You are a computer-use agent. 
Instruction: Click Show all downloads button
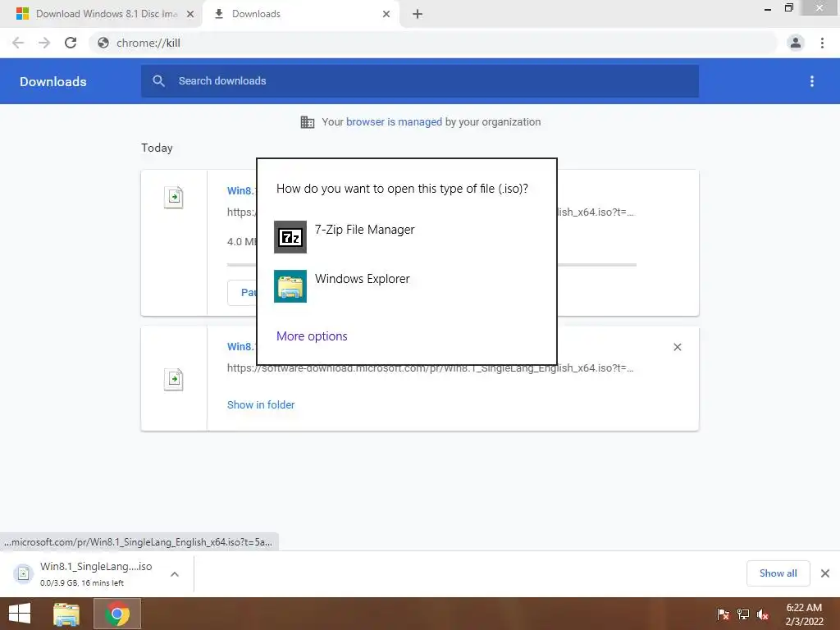(778, 573)
